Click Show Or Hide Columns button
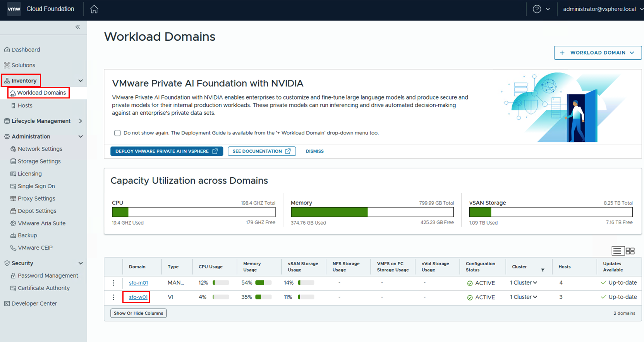This screenshot has width=644, height=342. click(138, 313)
